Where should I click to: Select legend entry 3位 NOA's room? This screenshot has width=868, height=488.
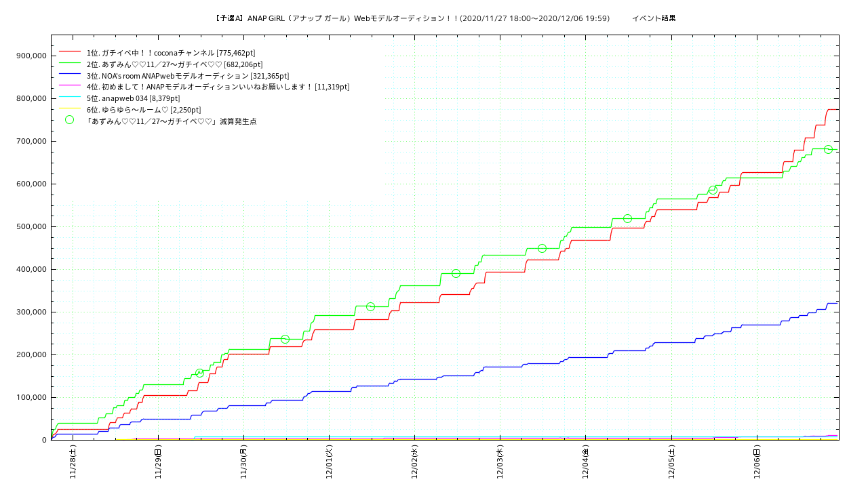(188, 76)
